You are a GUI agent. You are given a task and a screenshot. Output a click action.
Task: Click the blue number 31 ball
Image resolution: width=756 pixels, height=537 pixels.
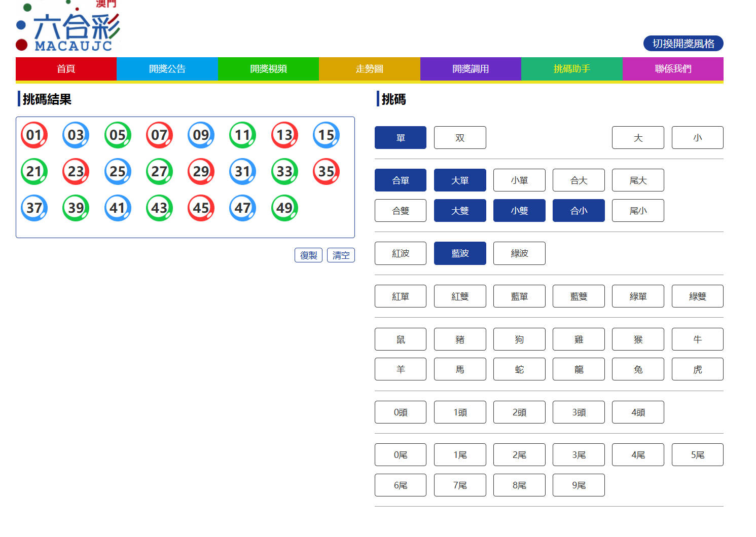tap(242, 172)
